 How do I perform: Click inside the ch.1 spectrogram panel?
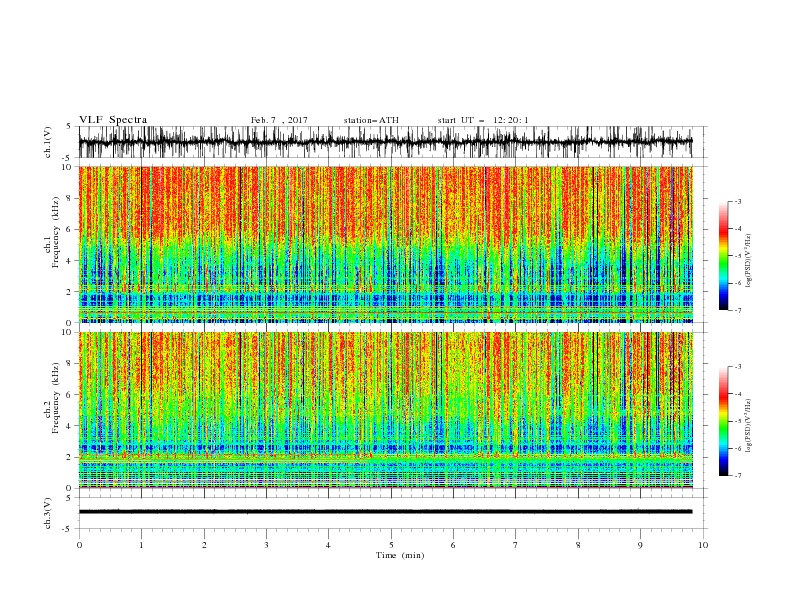[x=385, y=244]
